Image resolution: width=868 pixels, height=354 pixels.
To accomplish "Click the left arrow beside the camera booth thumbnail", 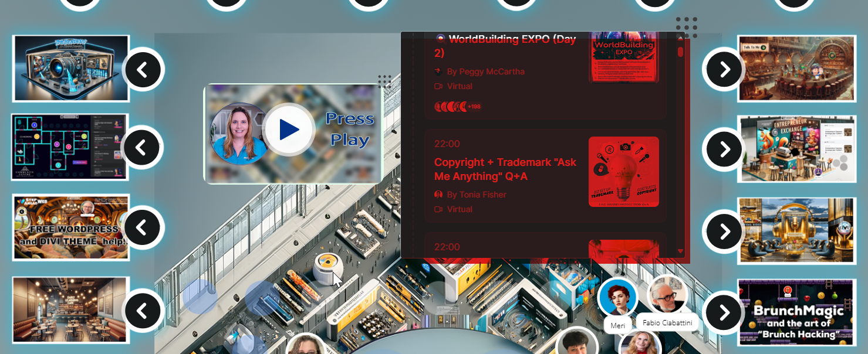I will (143, 70).
